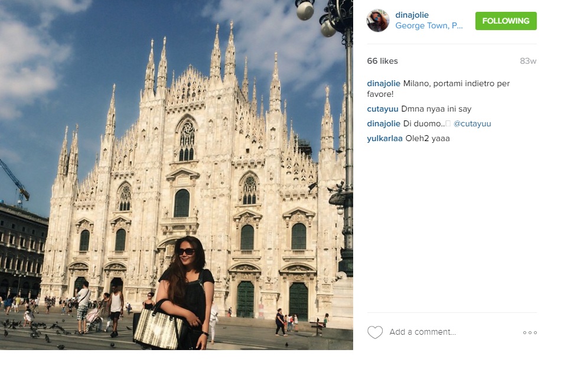
Task: Click the comment text Oleh2 yaaa
Action: [428, 139]
